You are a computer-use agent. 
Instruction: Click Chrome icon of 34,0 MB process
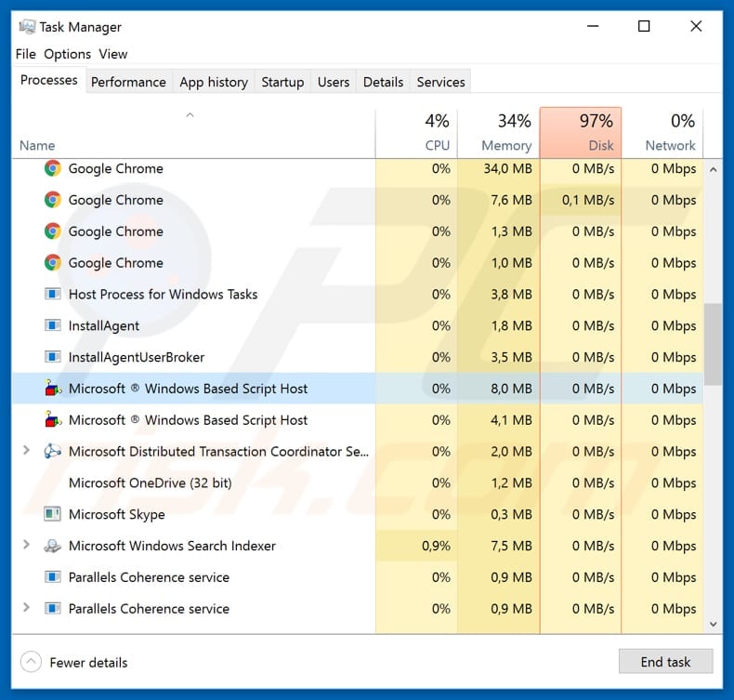point(52,168)
